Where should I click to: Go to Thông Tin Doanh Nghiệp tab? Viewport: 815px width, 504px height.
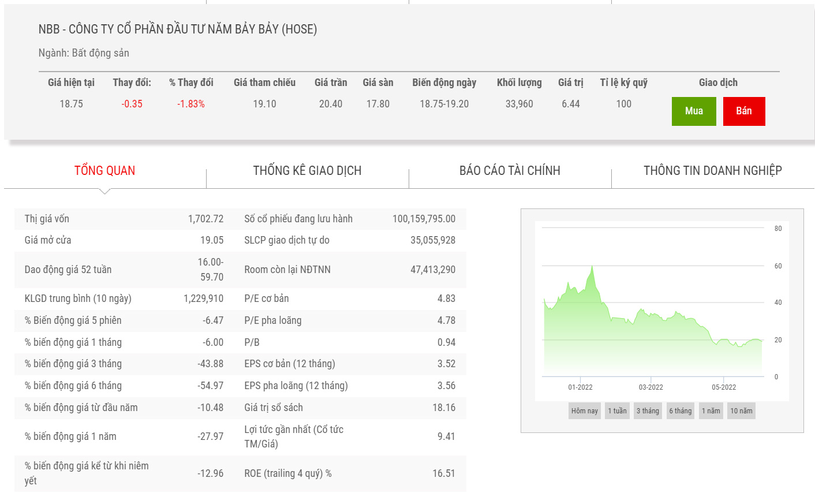point(712,171)
